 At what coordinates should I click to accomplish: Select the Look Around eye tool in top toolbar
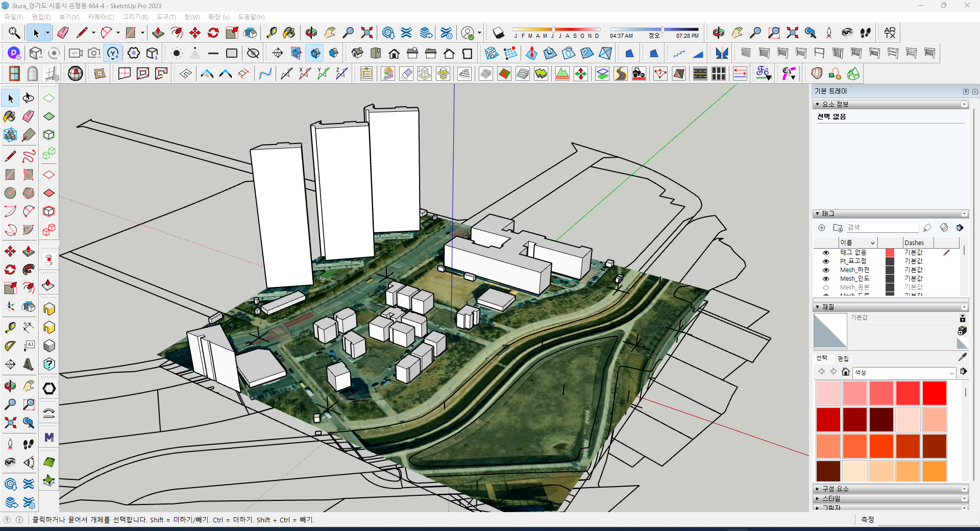[847, 33]
